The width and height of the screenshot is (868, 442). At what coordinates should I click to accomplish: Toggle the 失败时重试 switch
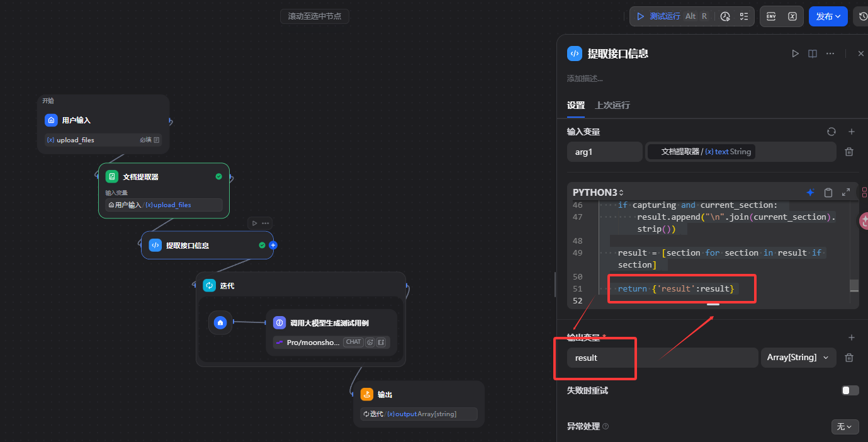coord(850,390)
